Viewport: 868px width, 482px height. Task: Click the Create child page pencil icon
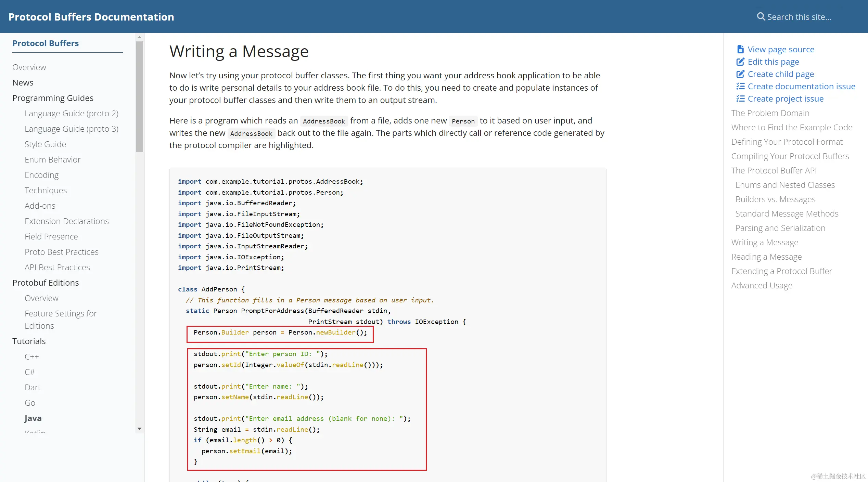[740, 74]
